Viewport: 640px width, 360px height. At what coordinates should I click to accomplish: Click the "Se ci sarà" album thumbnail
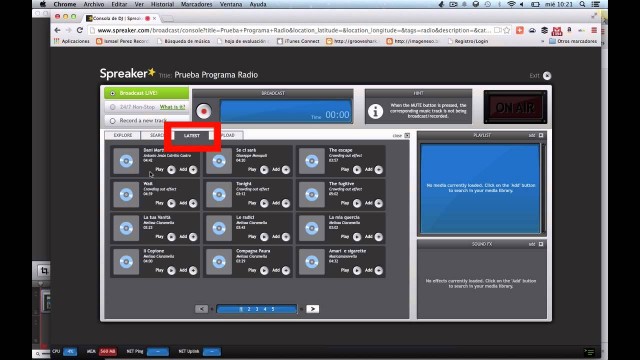click(219, 161)
